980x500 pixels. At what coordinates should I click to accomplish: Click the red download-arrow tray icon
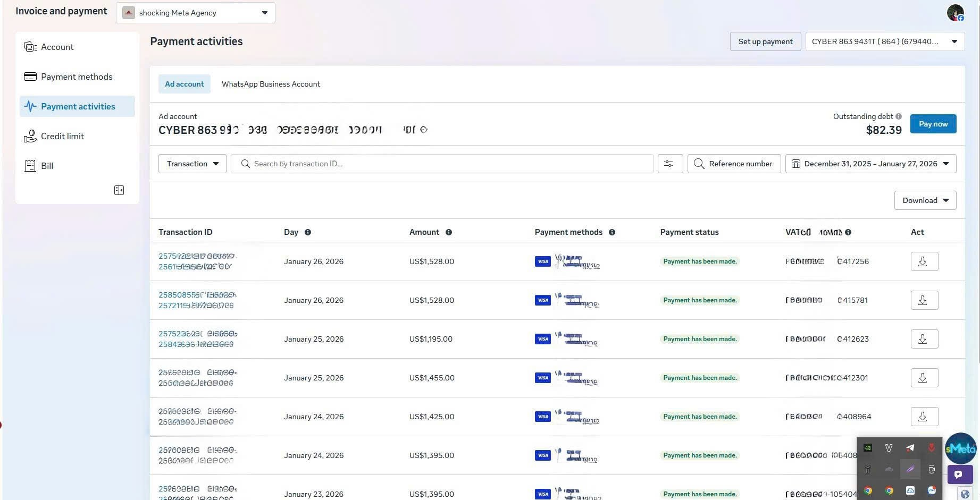(932, 448)
